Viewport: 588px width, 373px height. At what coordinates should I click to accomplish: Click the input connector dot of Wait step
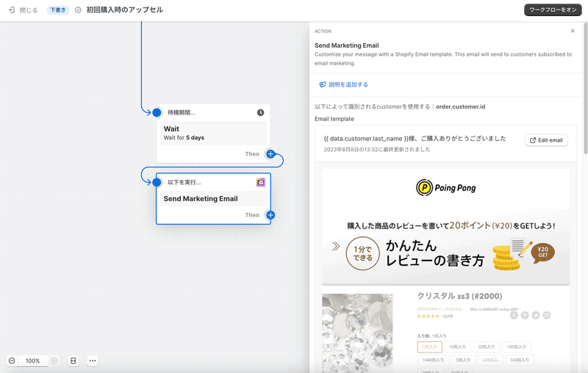157,112
